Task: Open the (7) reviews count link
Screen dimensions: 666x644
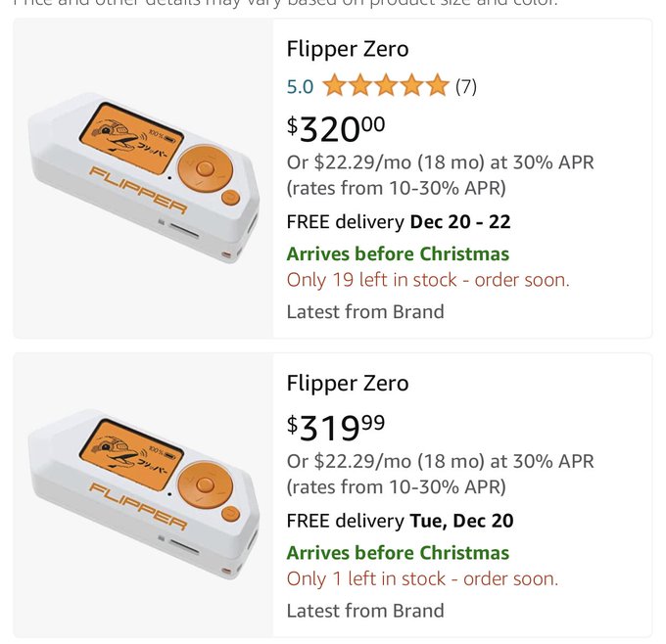Action: (x=465, y=86)
